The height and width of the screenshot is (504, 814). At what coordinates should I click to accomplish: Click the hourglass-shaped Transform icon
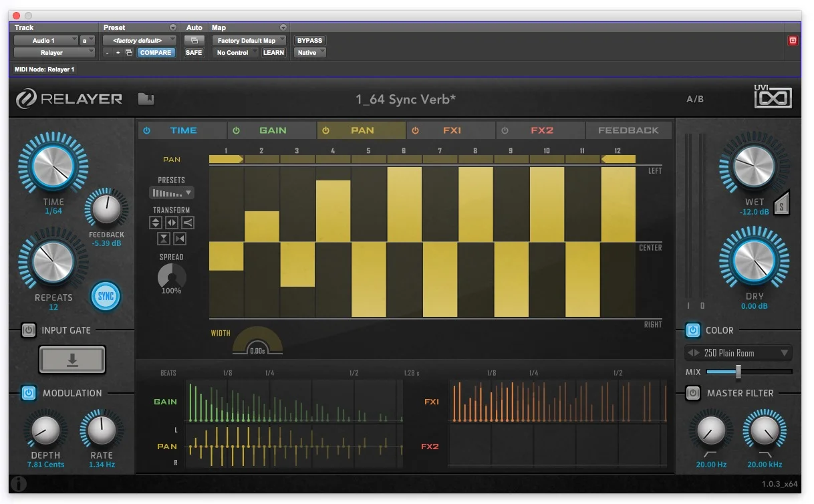point(164,239)
